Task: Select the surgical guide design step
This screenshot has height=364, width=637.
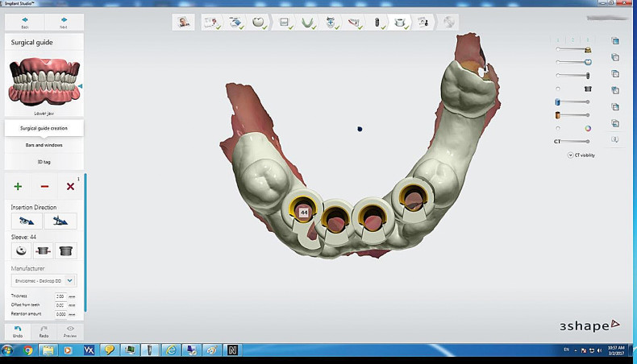Action: pyautogui.click(x=400, y=23)
